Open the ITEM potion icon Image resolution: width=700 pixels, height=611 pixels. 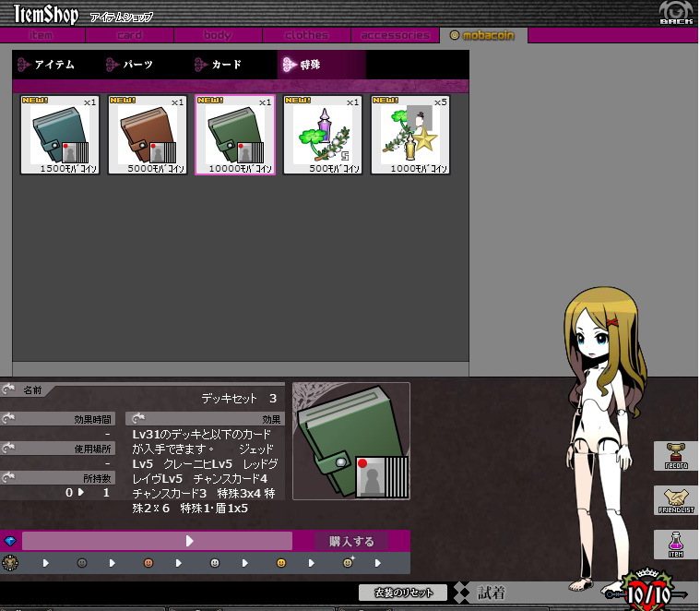click(x=676, y=545)
